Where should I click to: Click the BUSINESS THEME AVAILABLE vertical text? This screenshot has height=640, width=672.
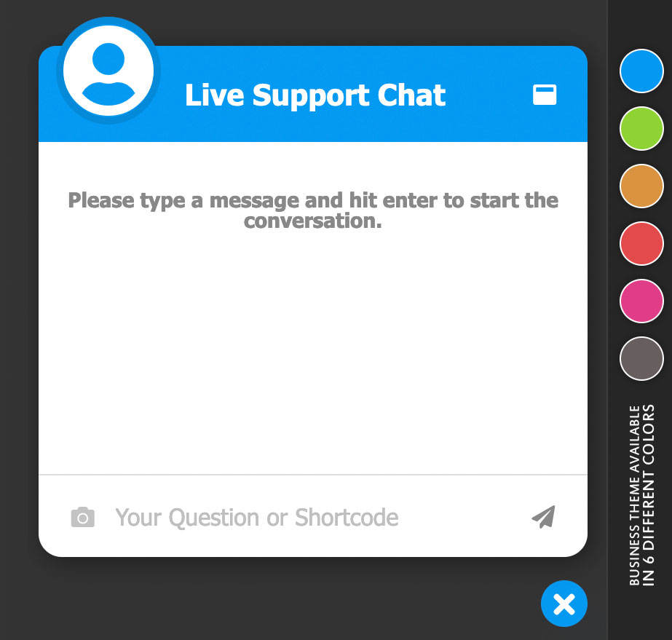pos(635,495)
